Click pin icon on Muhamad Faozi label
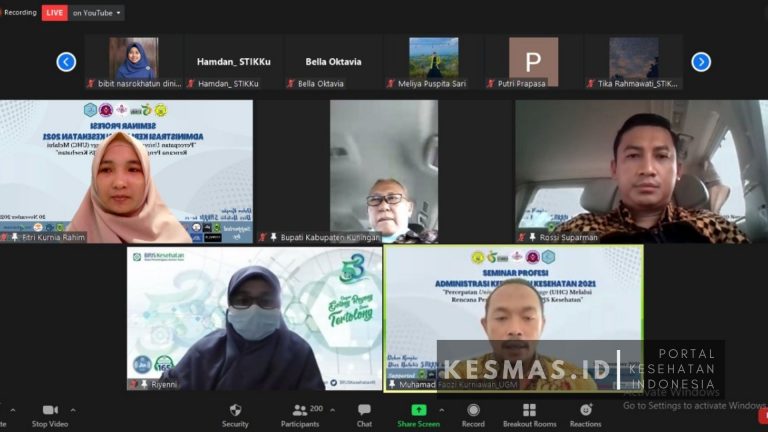This screenshot has height=432, width=768. tap(392, 384)
